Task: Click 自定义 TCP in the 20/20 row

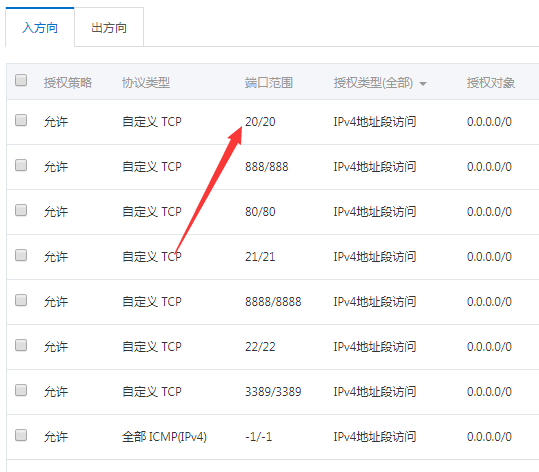Action: (152, 122)
